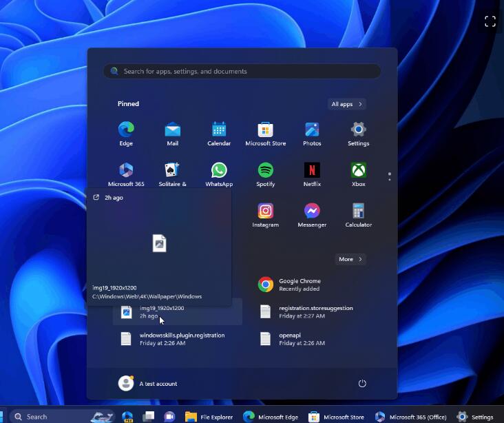Open the Solitaire pinned app
The image size is (504, 423).
pyautogui.click(x=173, y=175)
